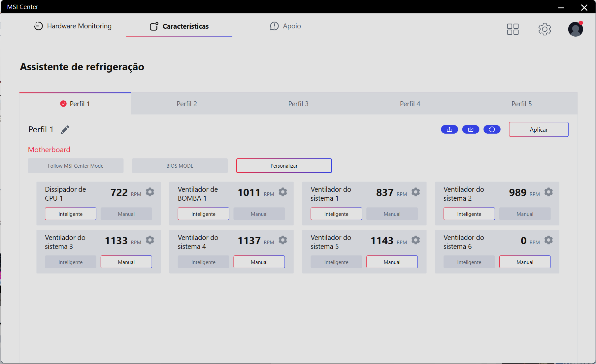The image size is (596, 364).
Task: Select Manual for Ventilador do sistema 4
Action: (x=259, y=262)
